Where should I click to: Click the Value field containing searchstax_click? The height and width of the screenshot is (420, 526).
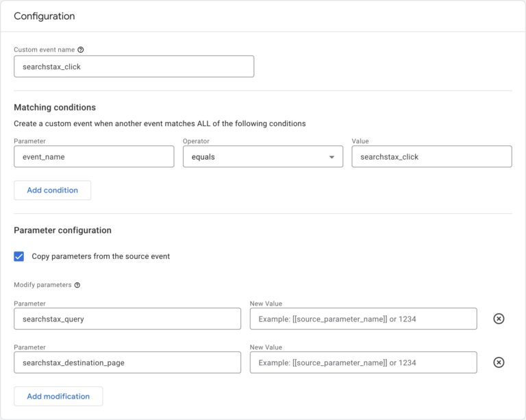tap(431, 156)
